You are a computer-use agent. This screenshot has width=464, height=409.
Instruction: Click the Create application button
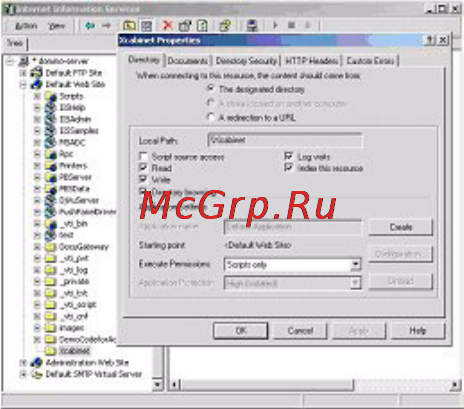coord(401,227)
